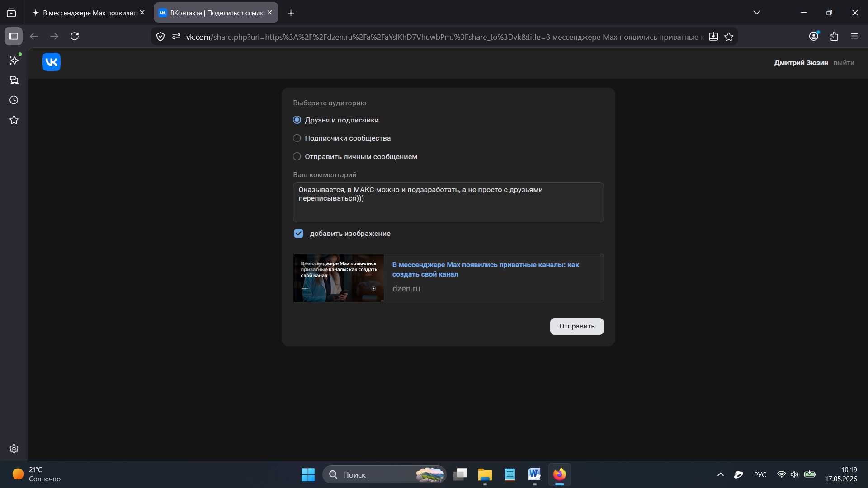The width and height of the screenshot is (868, 488).
Task: Open Firefox View in the top-left corner
Action: coord(11,13)
